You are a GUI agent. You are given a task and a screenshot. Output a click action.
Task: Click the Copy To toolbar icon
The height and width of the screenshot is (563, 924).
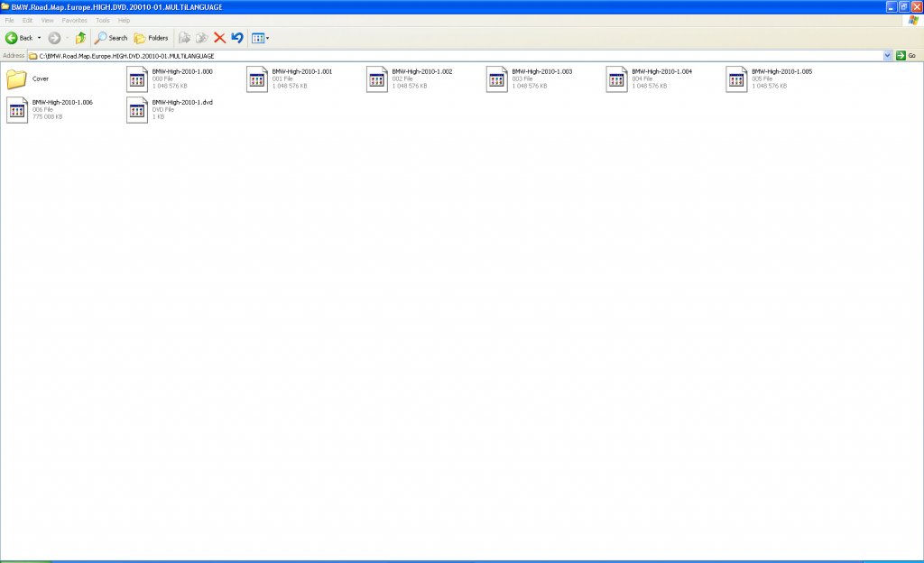(x=202, y=38)
